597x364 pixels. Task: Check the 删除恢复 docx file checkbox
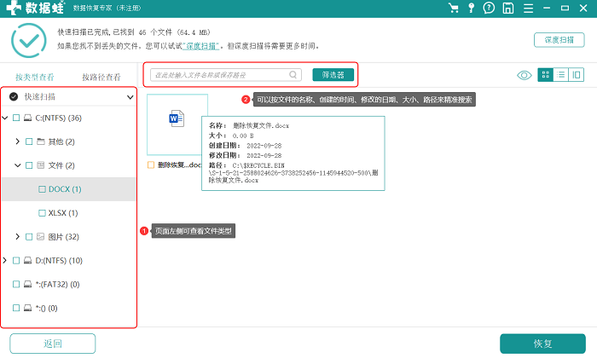tap(151, 165)
